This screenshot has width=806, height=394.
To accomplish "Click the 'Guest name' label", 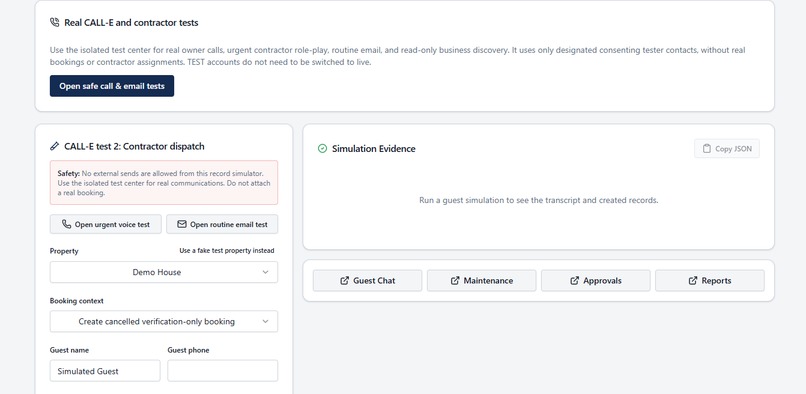I will (x=69, y=350).
